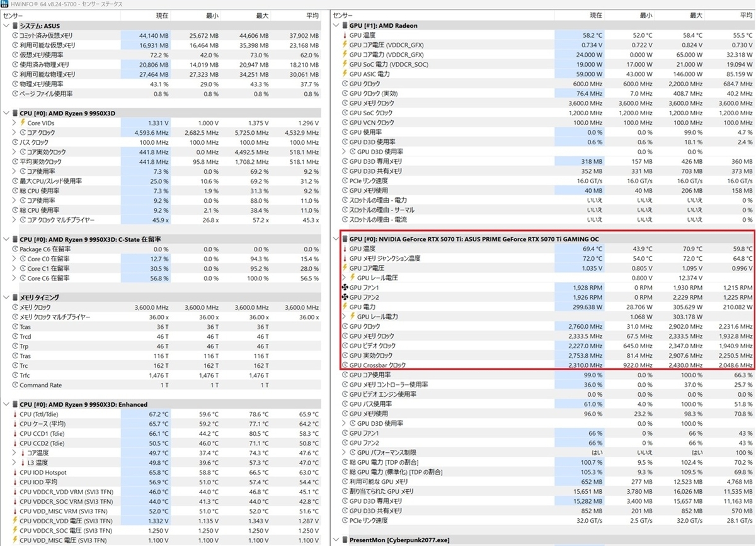Screen dimensions: 756x546
Task: Click the HWiNFO title bar app icon
Action: pos(5,4)
